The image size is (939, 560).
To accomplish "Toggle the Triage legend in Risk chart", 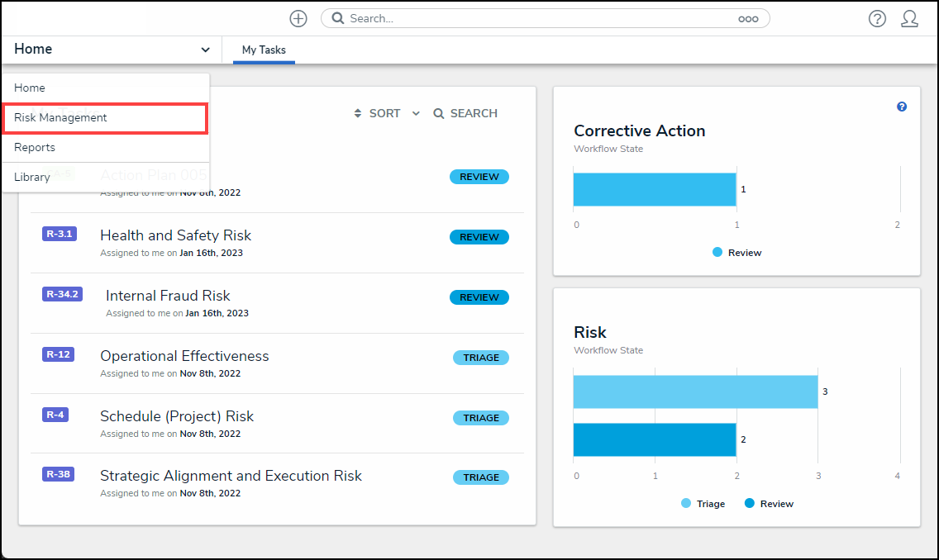I will tap(703, 503).
